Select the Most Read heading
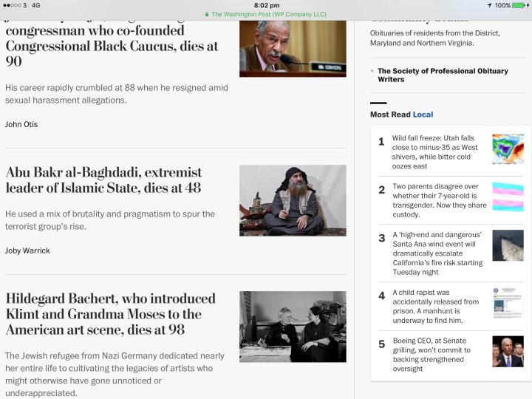Viewport: 532px width, 399px height. pyautogui.click(x=390, y=115)
